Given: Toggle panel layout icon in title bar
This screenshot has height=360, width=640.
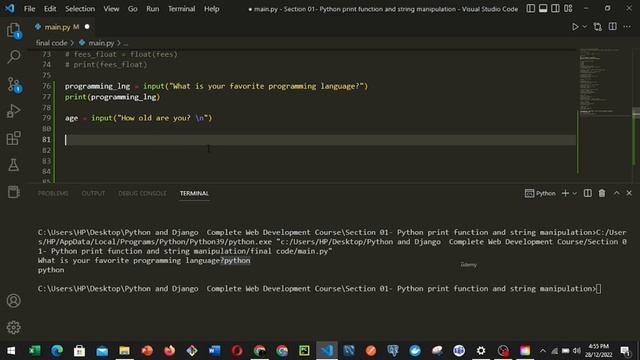Looking at the screenshot, I should pyautogui.click(x=543, y=9).
